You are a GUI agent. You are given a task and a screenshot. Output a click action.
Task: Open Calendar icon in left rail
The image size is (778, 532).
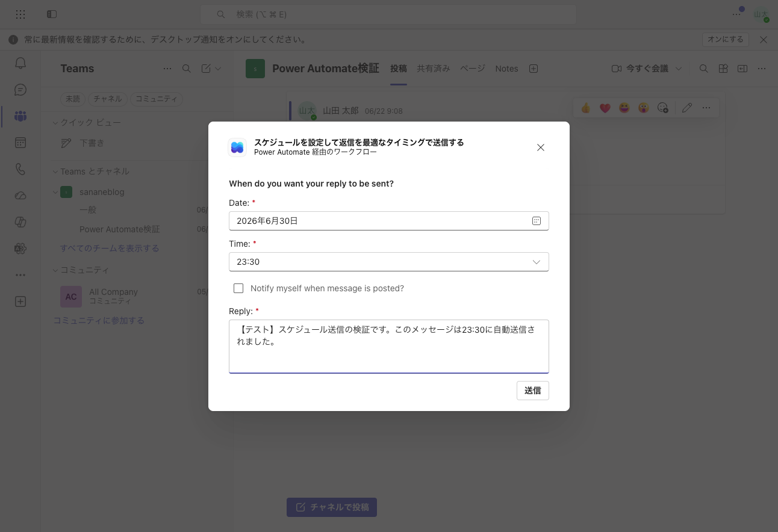click(20, 143)
